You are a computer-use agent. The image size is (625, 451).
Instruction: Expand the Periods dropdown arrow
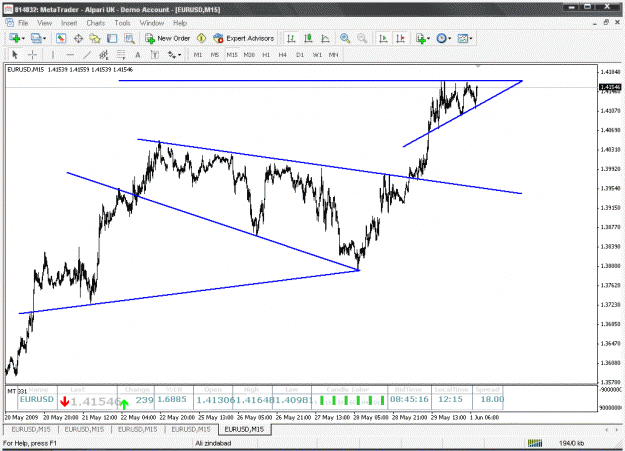click(x=450, y=39)
